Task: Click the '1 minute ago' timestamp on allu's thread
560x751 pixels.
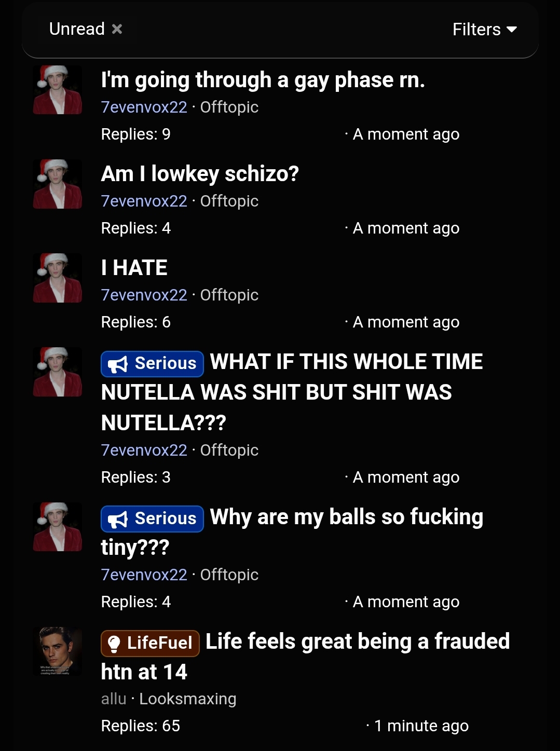Action: (x=420, y=726)
